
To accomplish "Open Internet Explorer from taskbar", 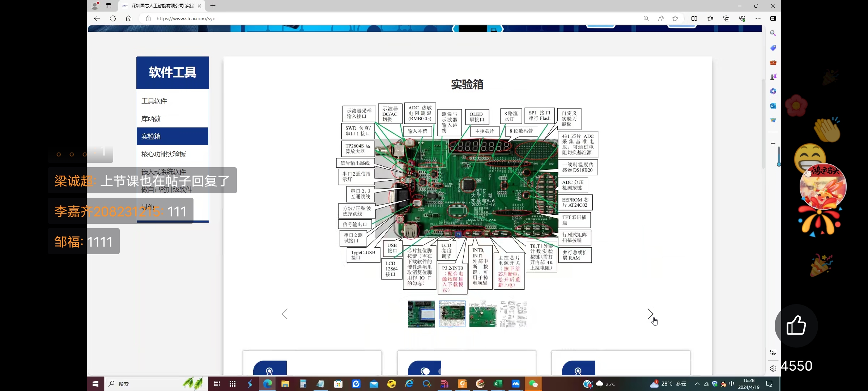I will point(409,384).
